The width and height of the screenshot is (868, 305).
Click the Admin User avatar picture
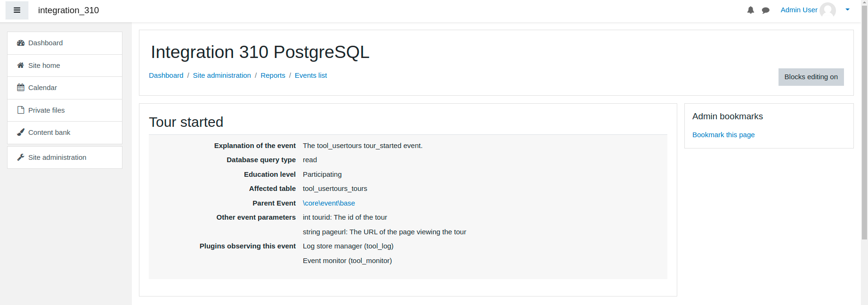[827, 10]
